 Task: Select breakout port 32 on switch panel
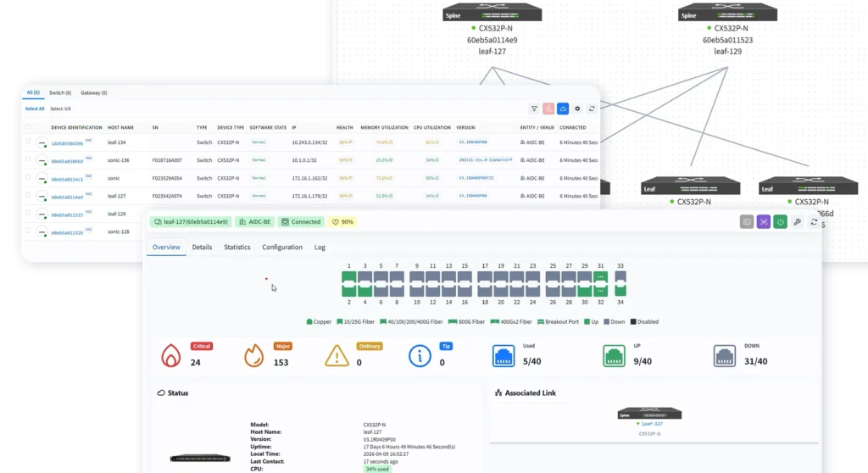(x=601, y=290)
